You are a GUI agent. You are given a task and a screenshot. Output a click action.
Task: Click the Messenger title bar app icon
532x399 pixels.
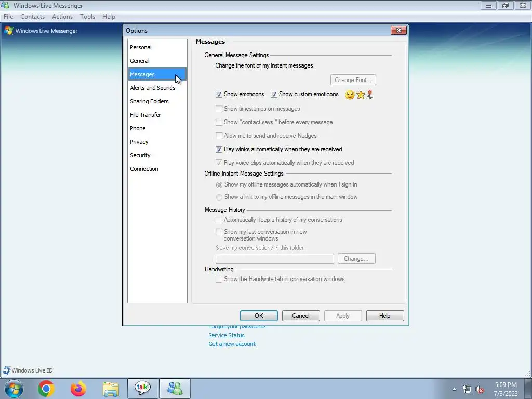[x=5, y=5]
